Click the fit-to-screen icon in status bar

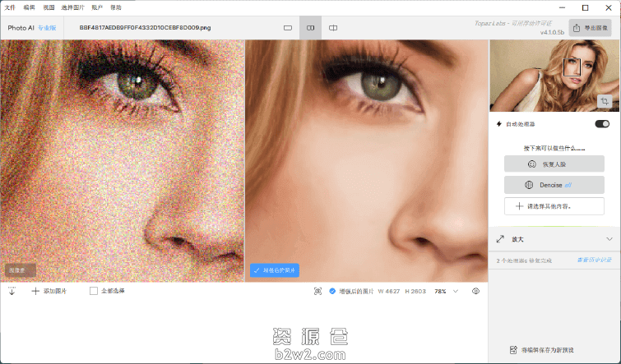(317, 291)
